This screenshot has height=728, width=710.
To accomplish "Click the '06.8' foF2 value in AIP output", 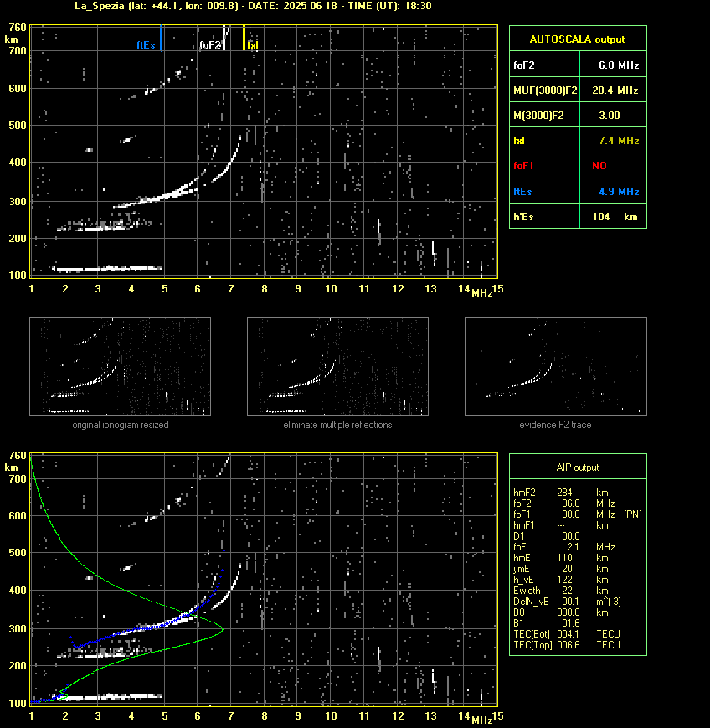I will pyautogui.click(x=571, y=503).
